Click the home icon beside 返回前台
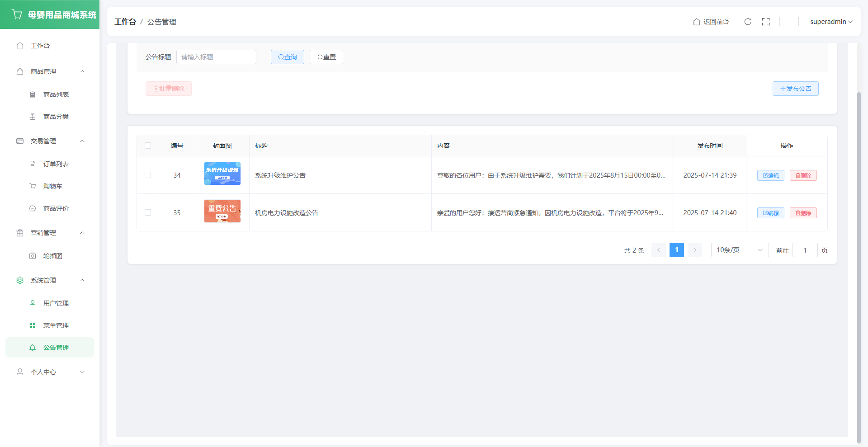Screen dimensions: 868x447 697,22
